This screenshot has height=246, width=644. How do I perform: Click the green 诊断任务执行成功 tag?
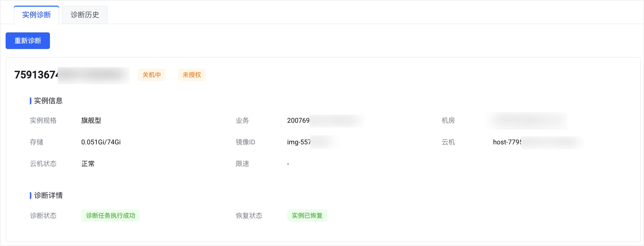[111, 216]
